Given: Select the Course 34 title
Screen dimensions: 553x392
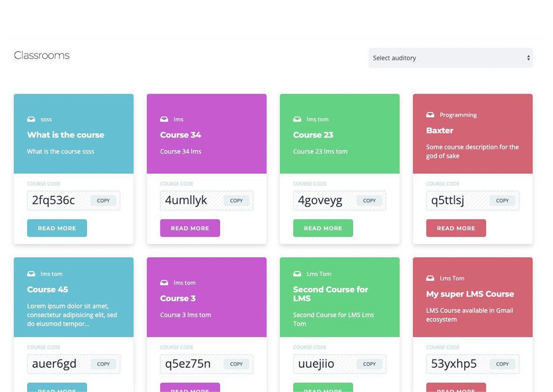Looking at the screenshot, I should (180, 135).
